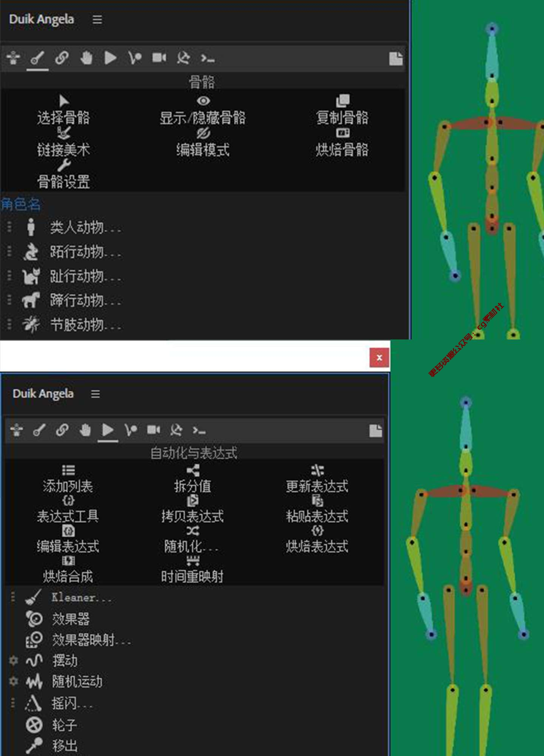
Task: Click 烘焙骨骼 bake bones
Action: click(342, 143)
